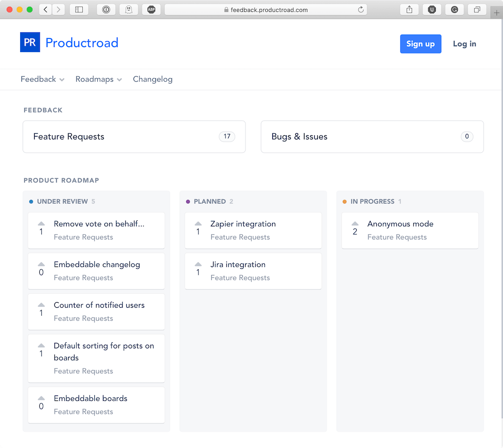The width and height of the screenshot is (503, 448).
Task: Open the Ghostery ghost extension icon
Action: (128, 10)
